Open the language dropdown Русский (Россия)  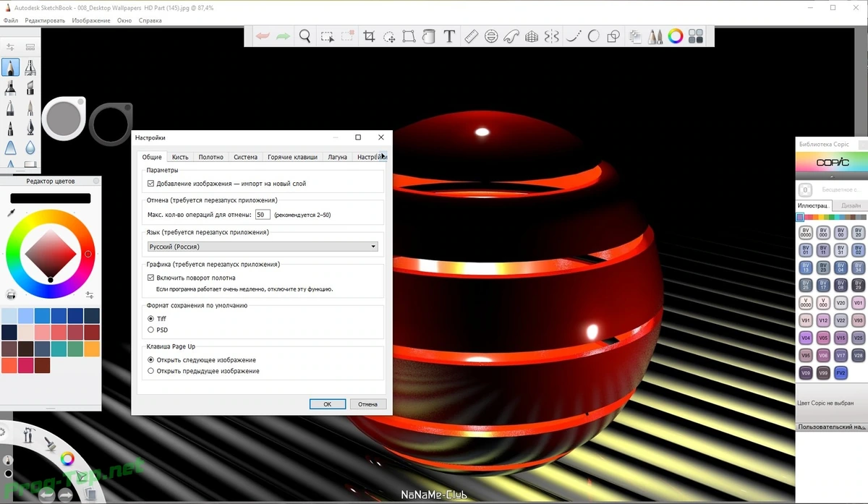(x=262, y=247)
